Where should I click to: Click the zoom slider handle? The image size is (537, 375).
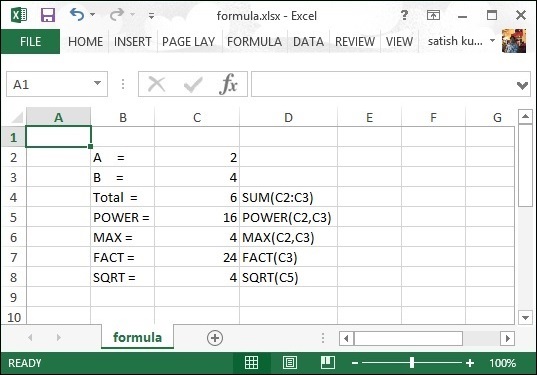412,363
